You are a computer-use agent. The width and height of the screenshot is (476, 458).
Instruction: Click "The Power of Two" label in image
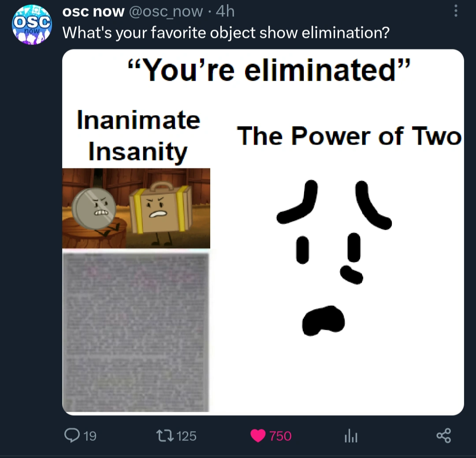[349, 135]
